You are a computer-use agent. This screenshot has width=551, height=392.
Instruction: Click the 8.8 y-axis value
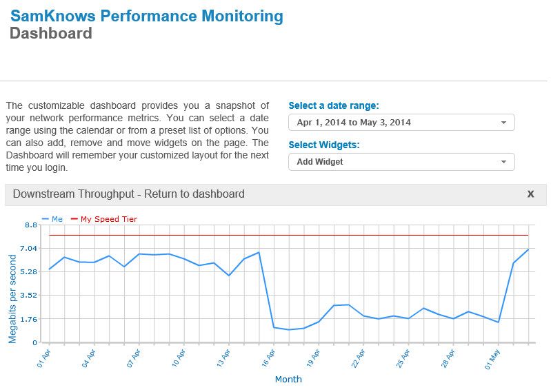tap(31, 225)
